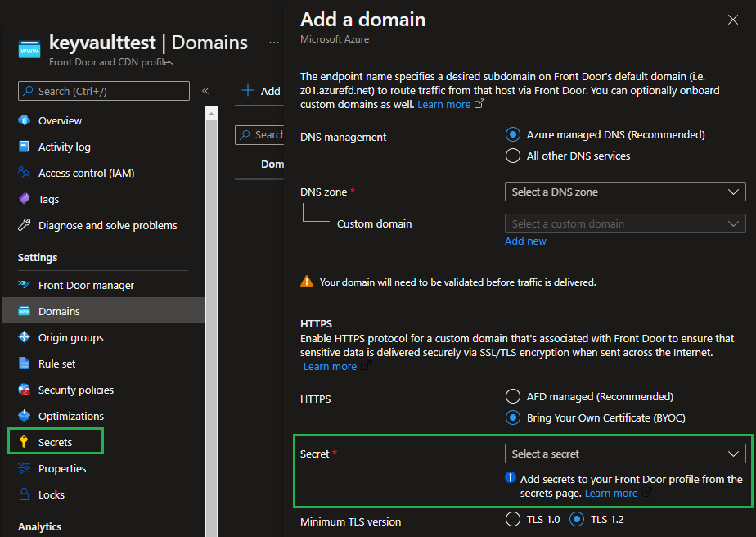Click the Domains www icon
756x537 pixels.
click(24, 311)
